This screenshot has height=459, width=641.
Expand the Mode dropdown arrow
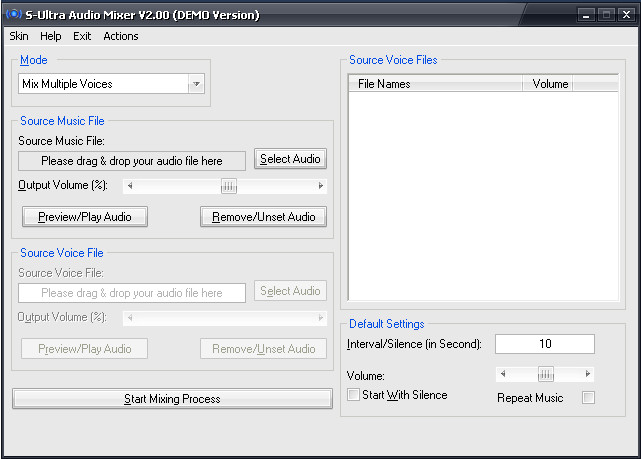pyautogui.click(x=197, y=84)
